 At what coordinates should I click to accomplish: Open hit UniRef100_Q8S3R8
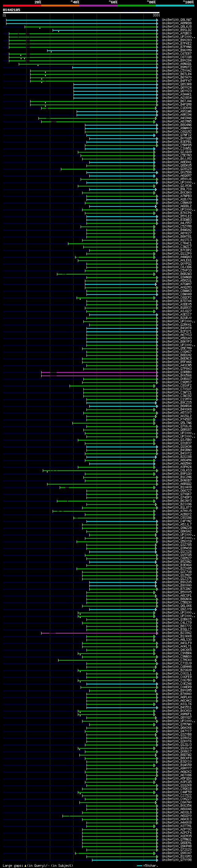[176, 84]
